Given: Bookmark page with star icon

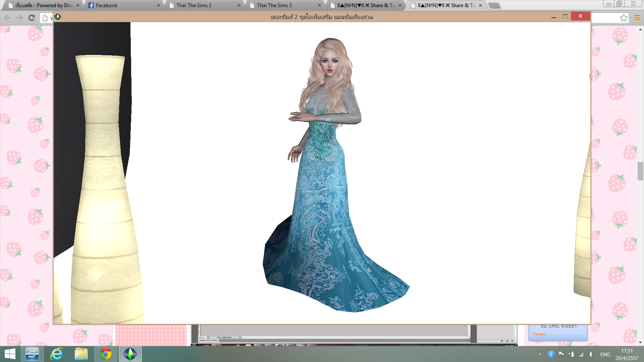Looking at the screenshot, I should coord(624,18).
